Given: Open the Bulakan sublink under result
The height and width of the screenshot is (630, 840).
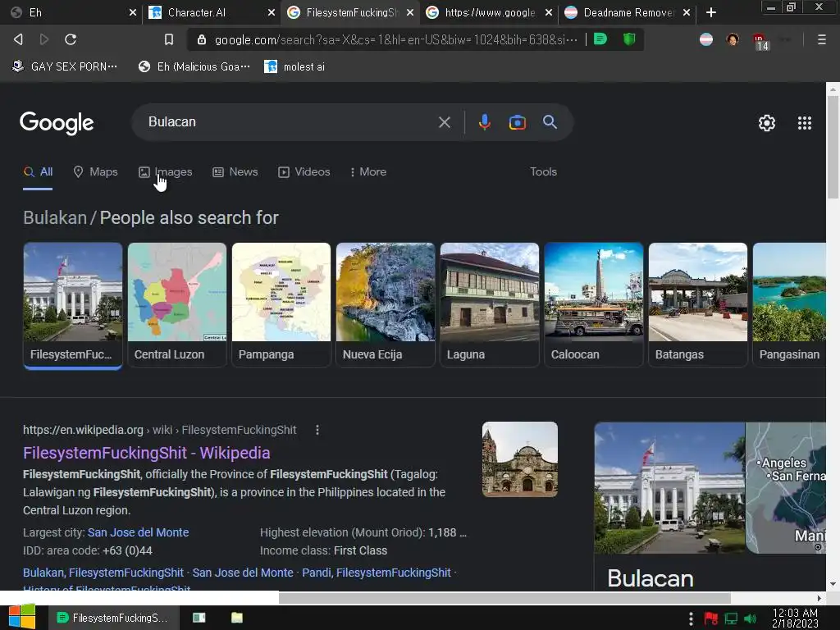Looking at the screenshot, I should tap(103, 573).
